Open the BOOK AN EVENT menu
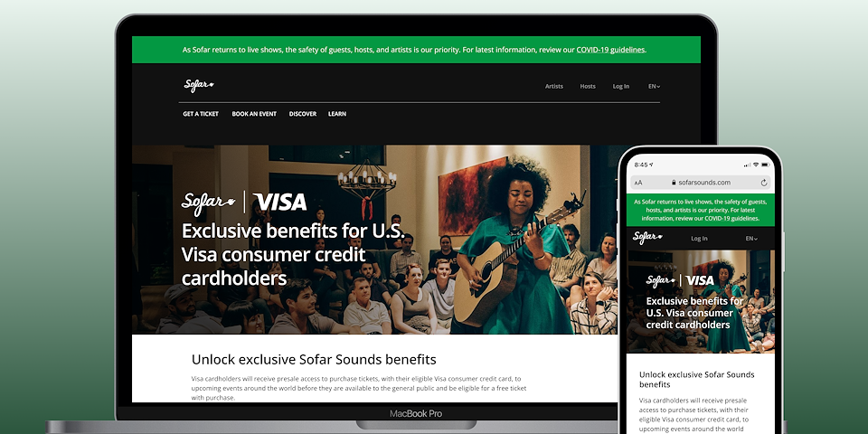868x434 pixels. pyautogui.click(x=254, y=114)
